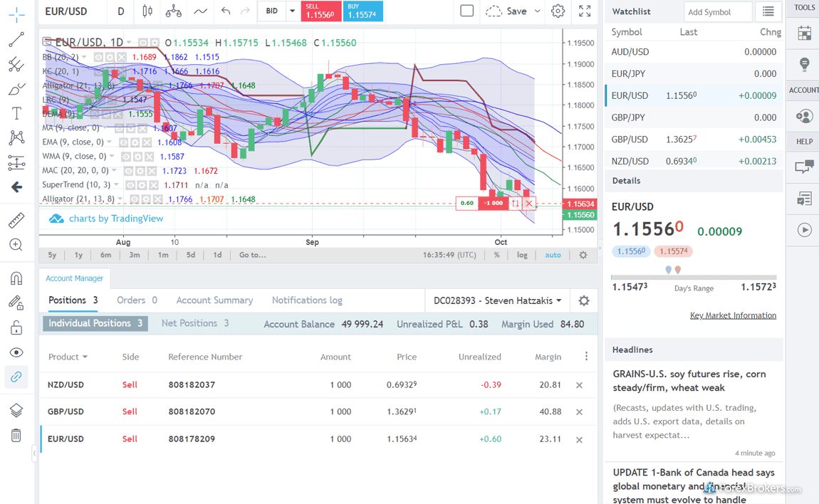
Task: Open the Notifications log tab
Action: tap(307, 300)
